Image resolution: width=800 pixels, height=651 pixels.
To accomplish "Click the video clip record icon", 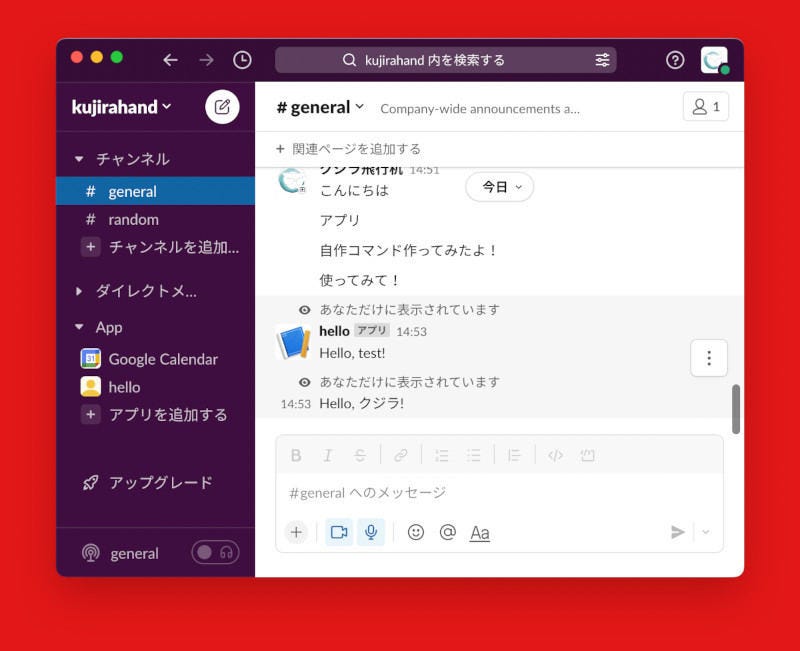I will coord(339,532).
